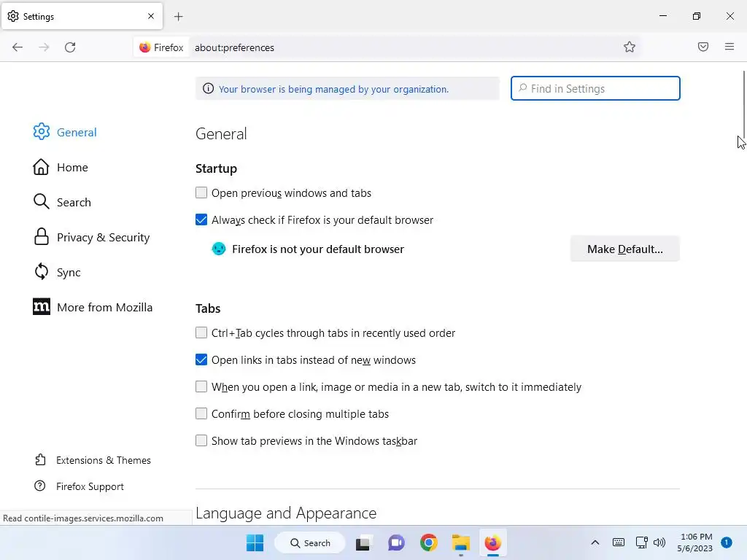This screenshot has width=747, height=560.
Task: Click the taskbar Search box
Action: [310, 542]
